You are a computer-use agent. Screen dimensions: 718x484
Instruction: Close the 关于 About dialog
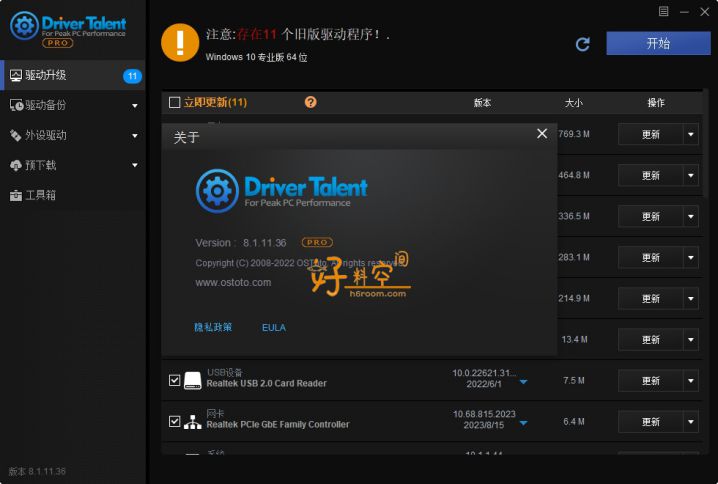[x=542, y=133]
